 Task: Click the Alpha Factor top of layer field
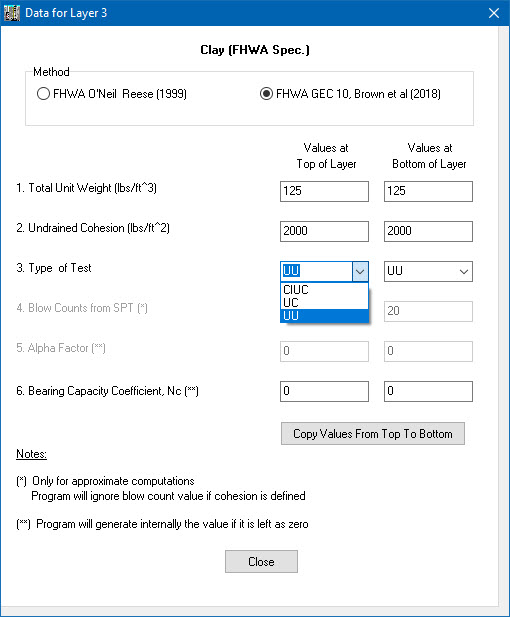click(x=324, y=351)
